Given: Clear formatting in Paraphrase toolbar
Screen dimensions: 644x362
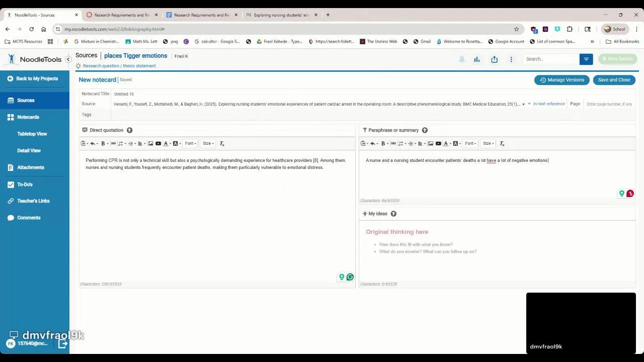Looking at the screenshot, I should tap(502, 143).
